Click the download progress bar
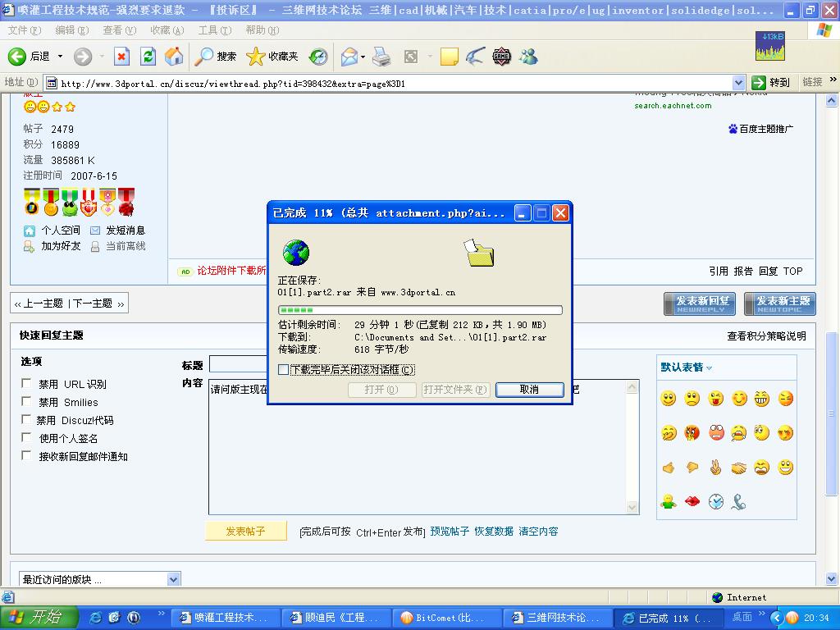 (x=420, y=310)
